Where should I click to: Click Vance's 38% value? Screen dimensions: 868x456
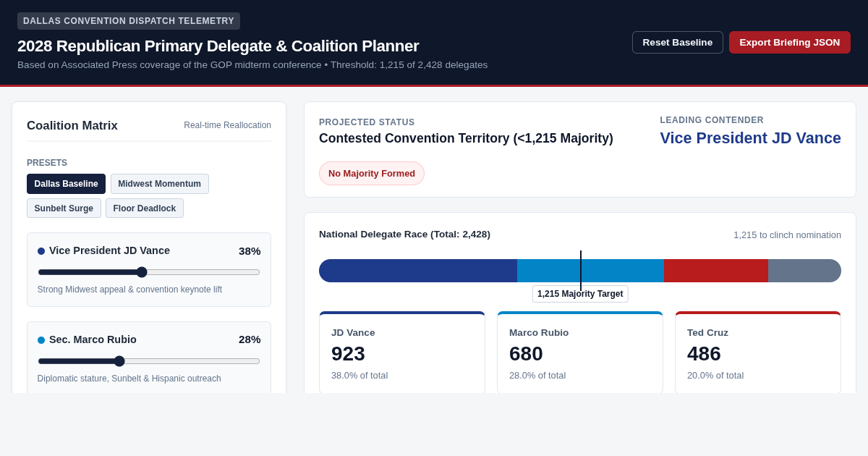(250, 251)
